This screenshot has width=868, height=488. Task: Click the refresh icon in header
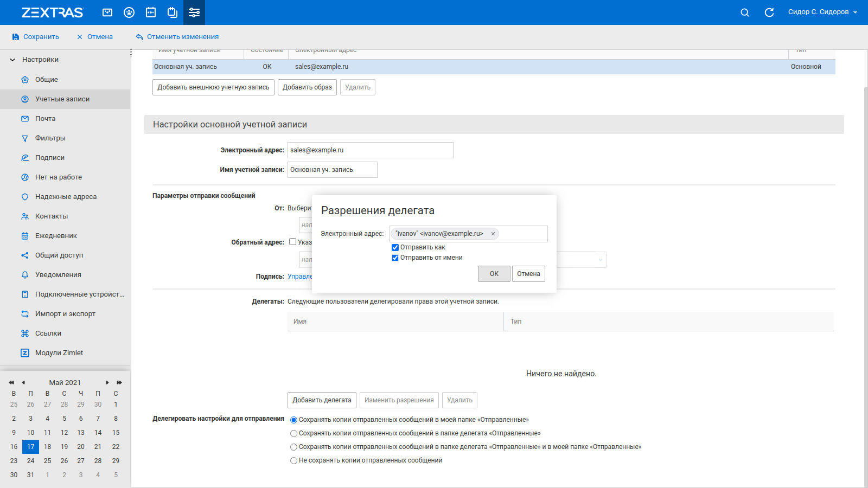pos(769,12)
